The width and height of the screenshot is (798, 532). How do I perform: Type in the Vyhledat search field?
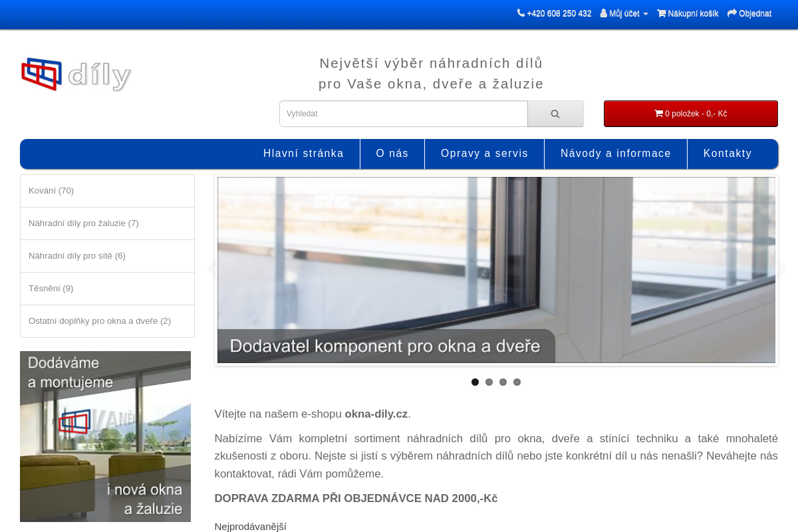(403, 114)
